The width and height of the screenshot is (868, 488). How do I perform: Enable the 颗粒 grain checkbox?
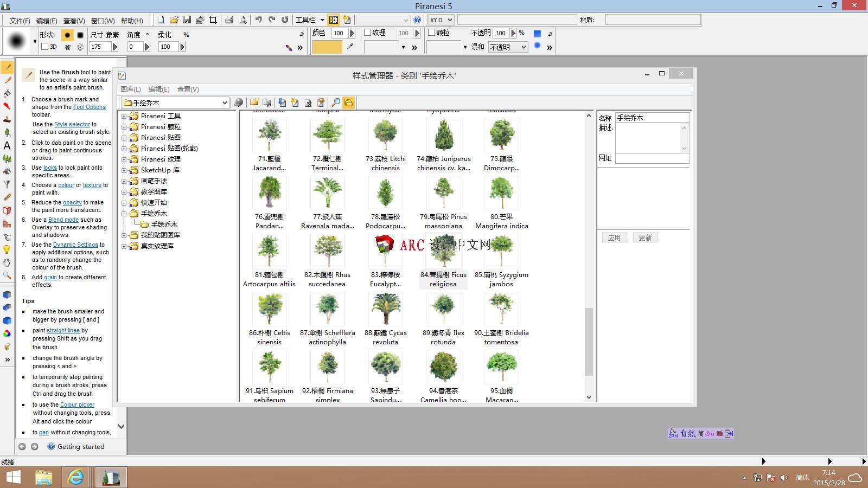coord(432,33)
